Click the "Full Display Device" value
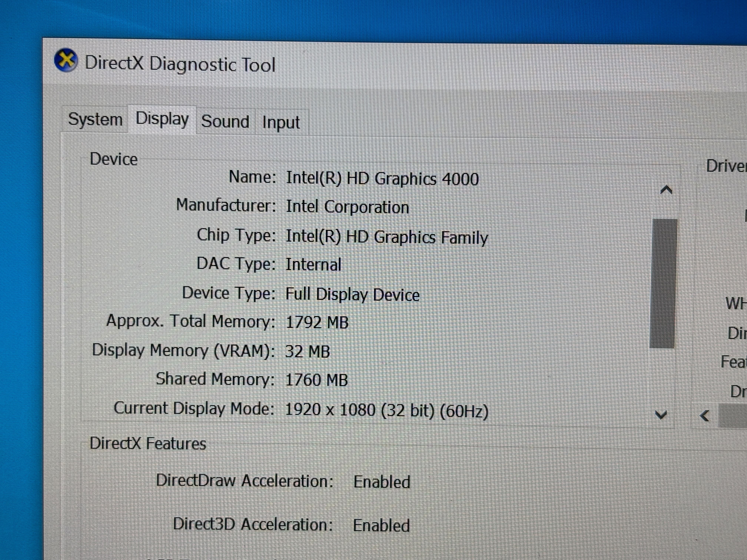This screenshot has height=560, width=747. tap(353, 294)
